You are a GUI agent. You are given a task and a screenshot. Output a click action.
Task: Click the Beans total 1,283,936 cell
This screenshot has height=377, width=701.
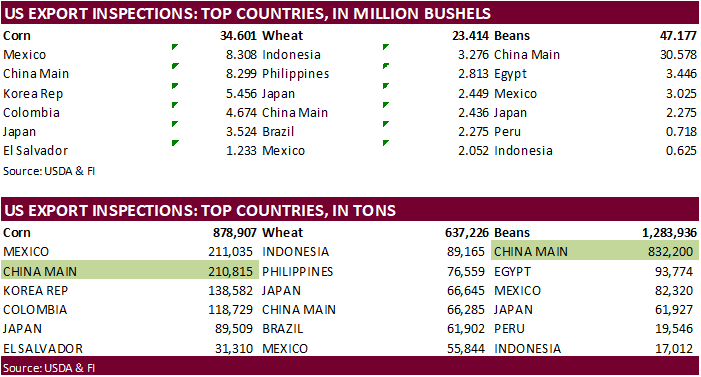pyautogui.click(x=669, y=233)
